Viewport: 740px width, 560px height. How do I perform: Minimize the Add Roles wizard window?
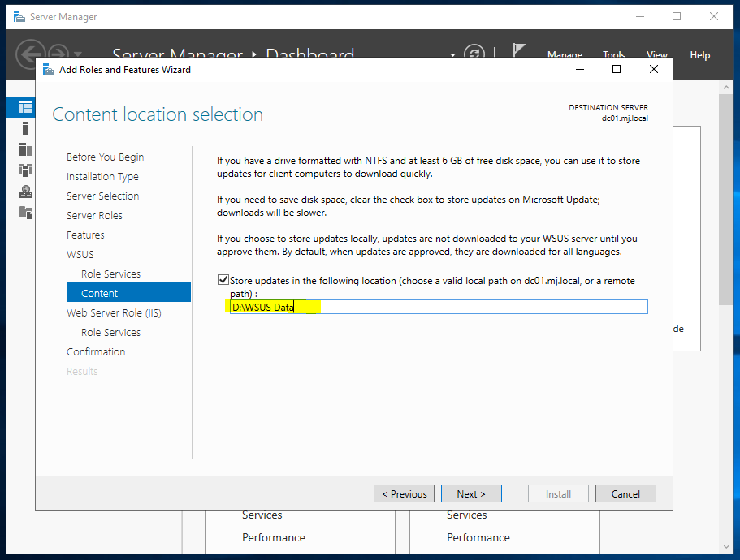tap(580, 69)
